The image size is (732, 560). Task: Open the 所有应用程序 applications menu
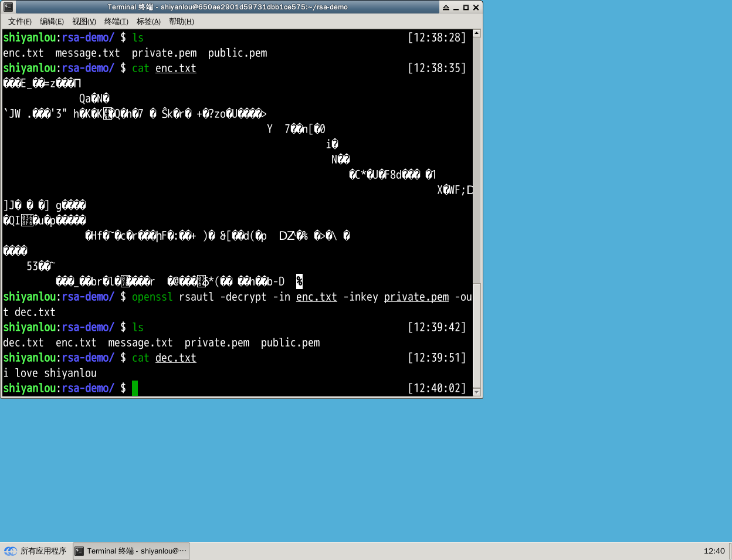(35, 551)
